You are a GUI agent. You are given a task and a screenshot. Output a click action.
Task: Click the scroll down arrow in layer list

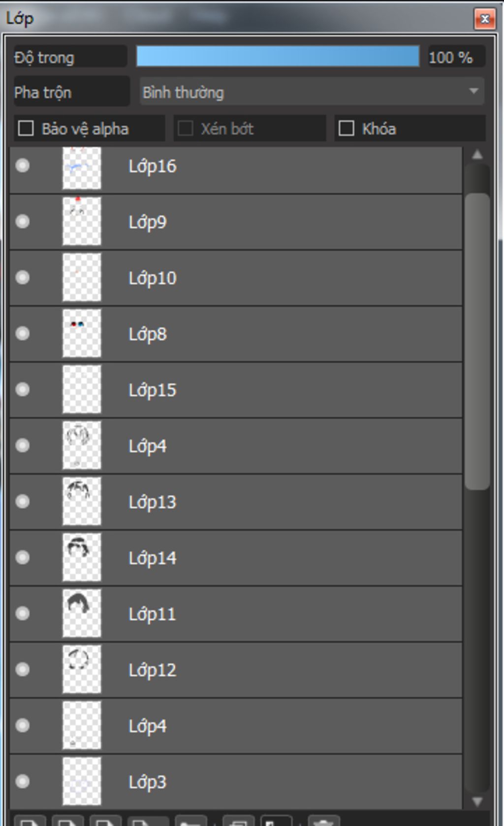click(x=477, y=802)
